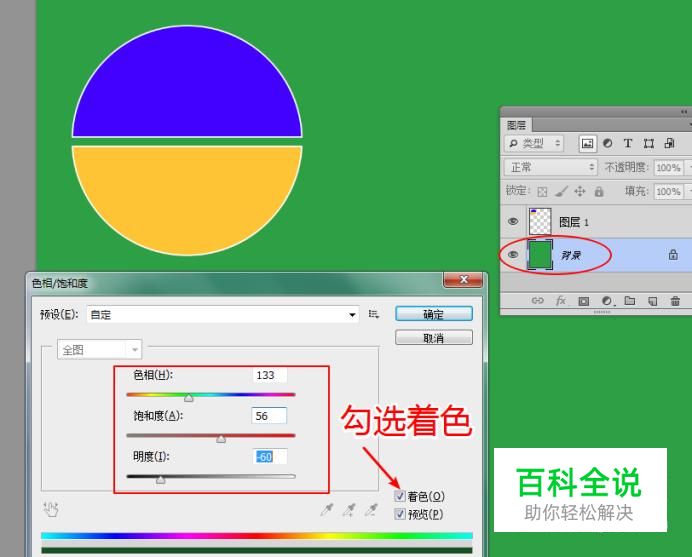This screenshot has height=557, width=692.
Task: Click the adjustment layer filter icon
Action: [608, 143]
